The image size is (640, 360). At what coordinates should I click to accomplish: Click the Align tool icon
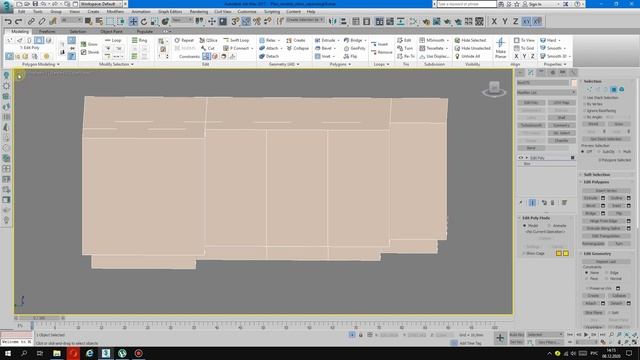pos(343,21)
